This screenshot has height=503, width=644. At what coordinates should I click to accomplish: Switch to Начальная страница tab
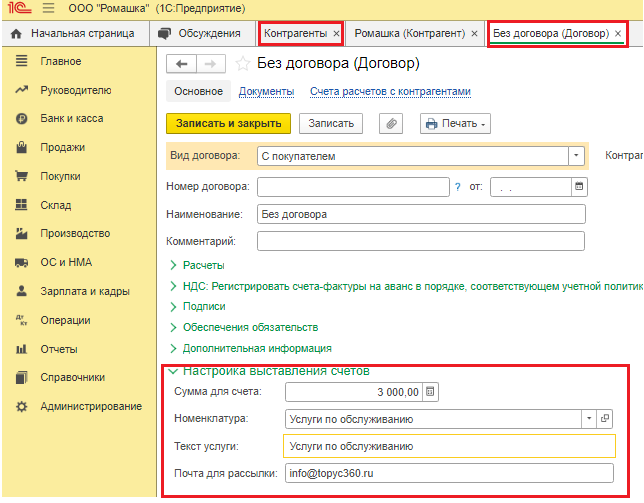(75, 33)
